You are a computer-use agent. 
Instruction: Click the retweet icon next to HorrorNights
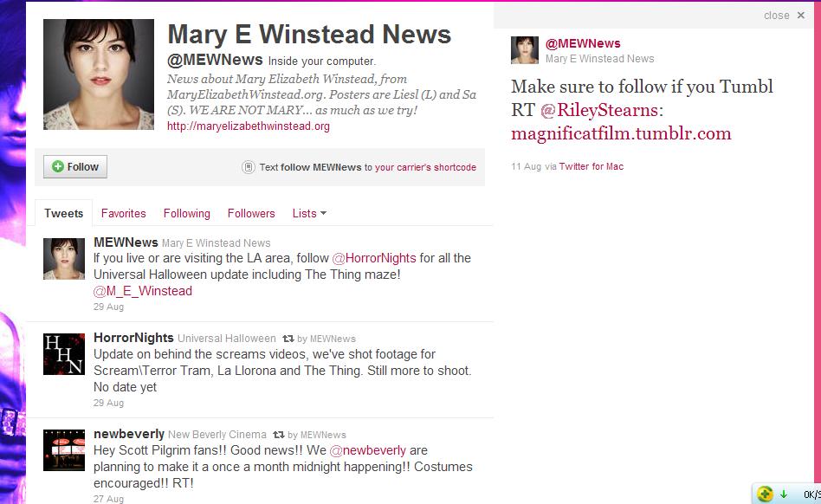tap(288, 339)
